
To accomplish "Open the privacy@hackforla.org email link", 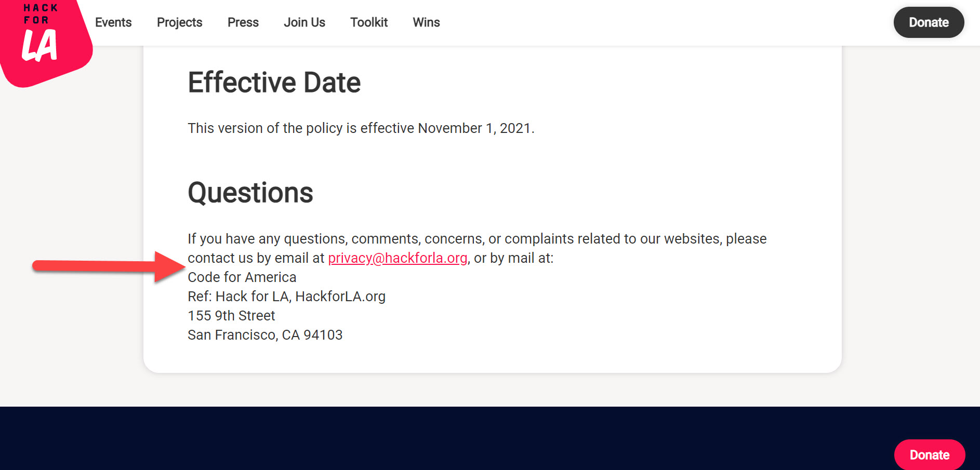I will (398, 258).
